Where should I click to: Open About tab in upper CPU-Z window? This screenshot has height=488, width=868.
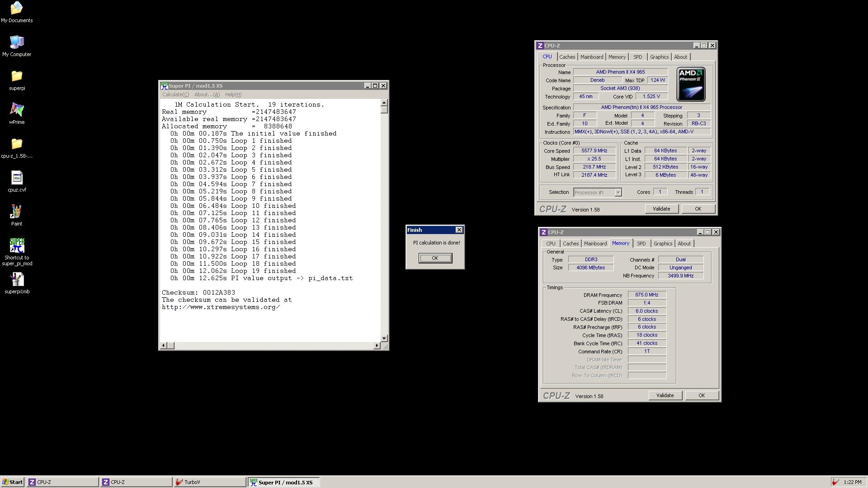click(x=680, y=57)
